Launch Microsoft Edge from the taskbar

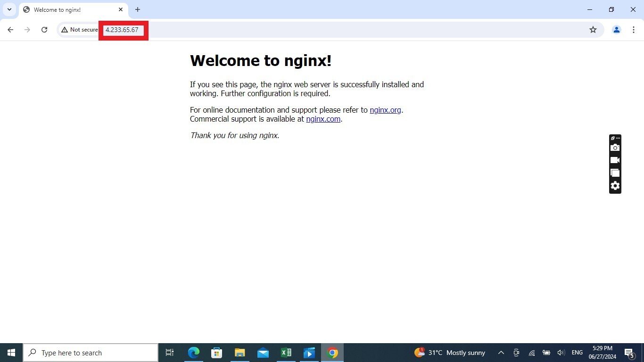(193, 353)
